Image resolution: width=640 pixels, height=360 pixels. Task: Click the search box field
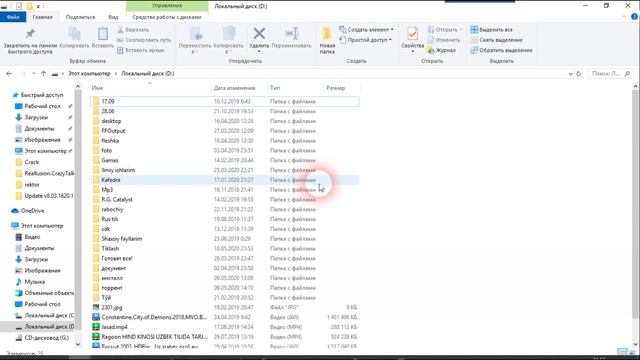pyautogui.click(x=611, y=73)
